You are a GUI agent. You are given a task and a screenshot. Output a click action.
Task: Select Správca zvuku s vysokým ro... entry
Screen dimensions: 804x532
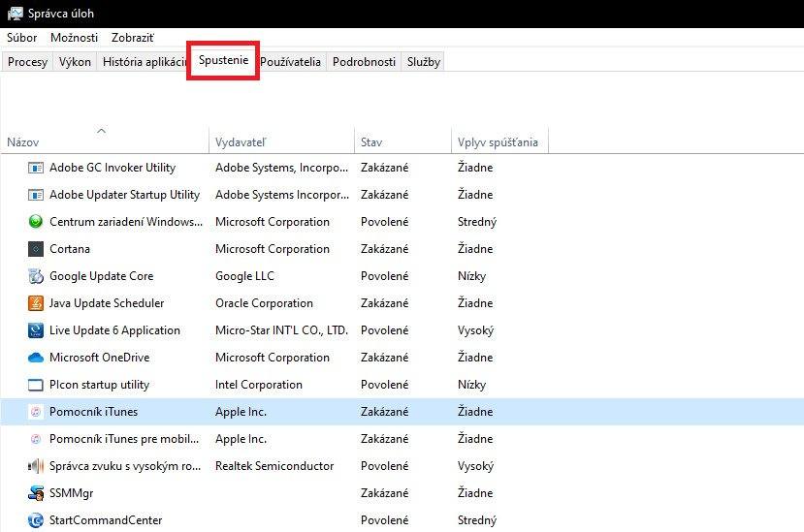pyautogui.click(x=402, y=466)
